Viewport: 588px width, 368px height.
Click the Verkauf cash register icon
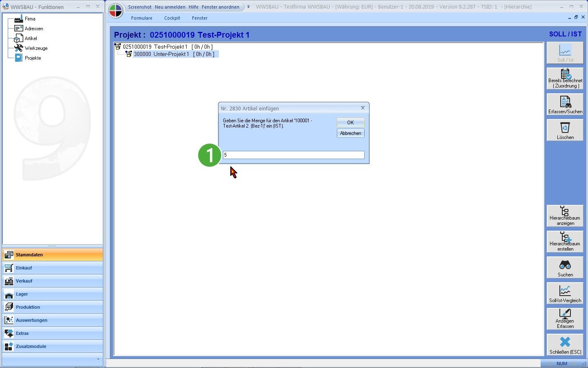coord(9,281)
